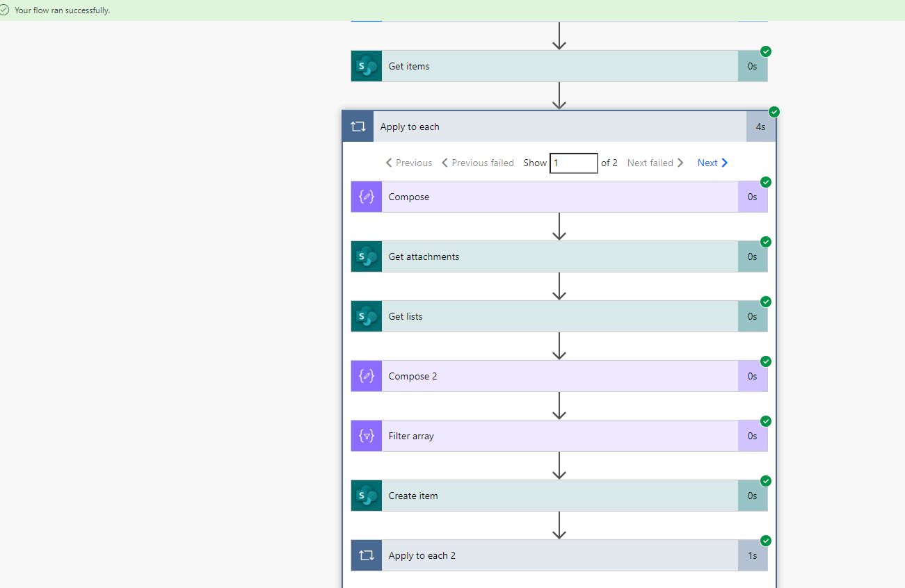Go to the Next loop iteration

[x=713, y=163]
